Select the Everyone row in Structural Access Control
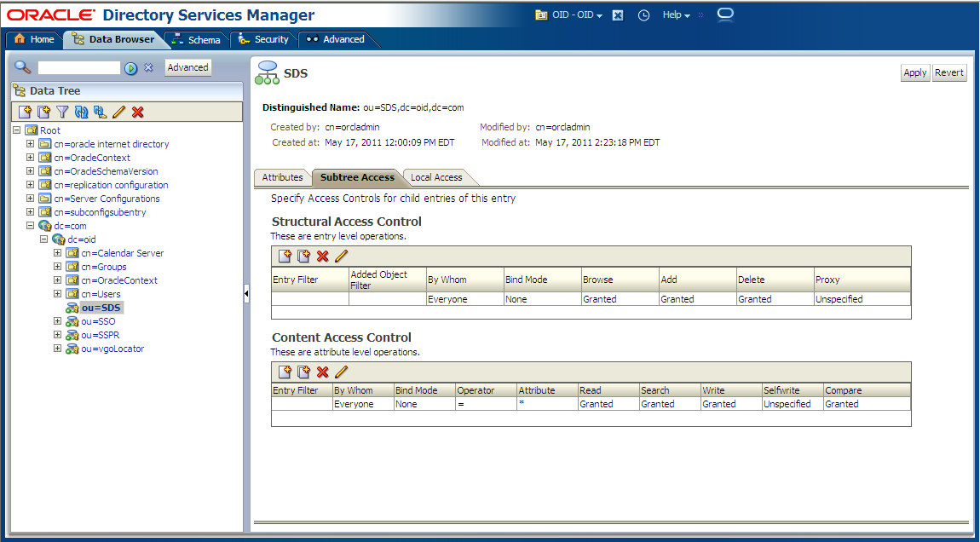Image resolution: width=980 pixels, height=542 pixels. [591, 299]
